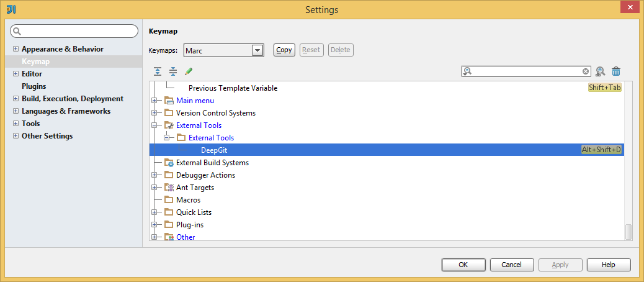Click the trash can clear filter icon
This screenshot has width=644, height=282.
616,72
